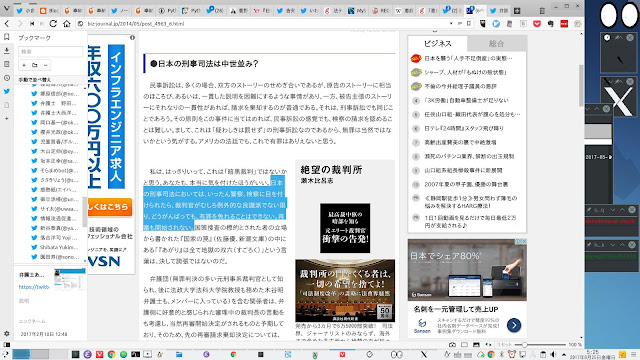640x360 pixels.
Task: Open ranking article 日本を襲う人手不足倒産
Action: 468,58
